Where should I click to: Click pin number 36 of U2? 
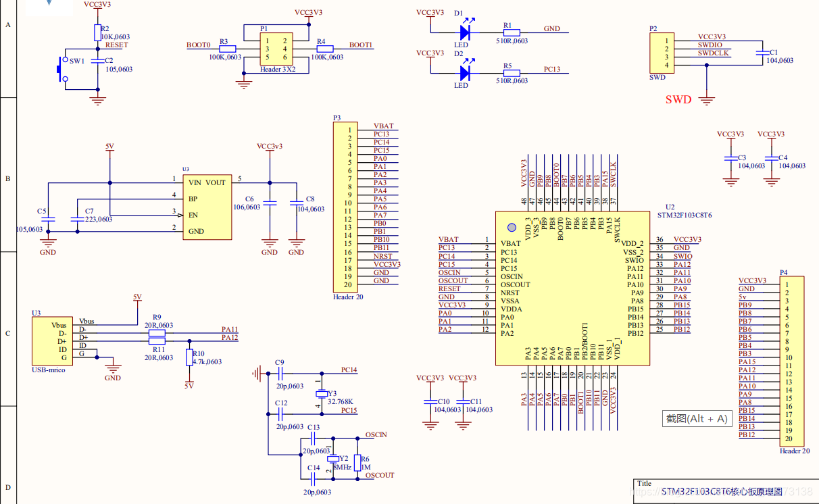click(x=660, y=240)
